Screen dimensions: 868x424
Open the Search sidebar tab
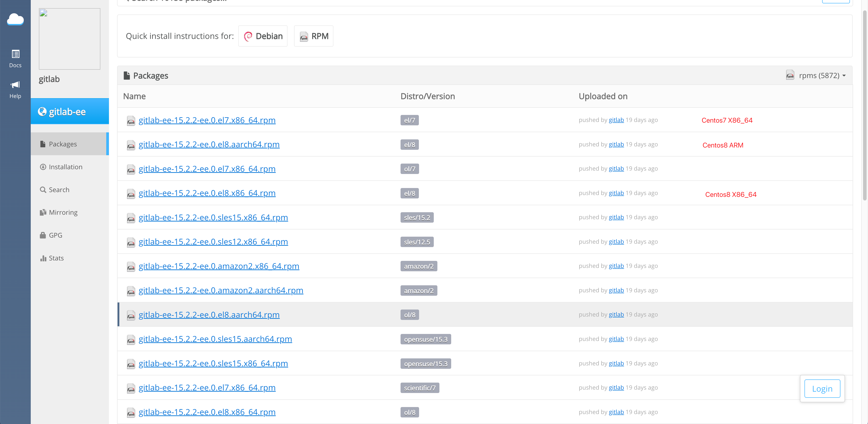(70, 190)
